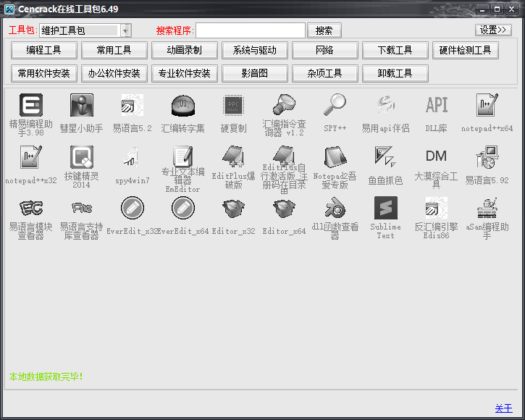The height and width of the screenshot is (420, 525).
Task: Open 鱼鱼抓色 color picker tool
Action: pos(385,156)
